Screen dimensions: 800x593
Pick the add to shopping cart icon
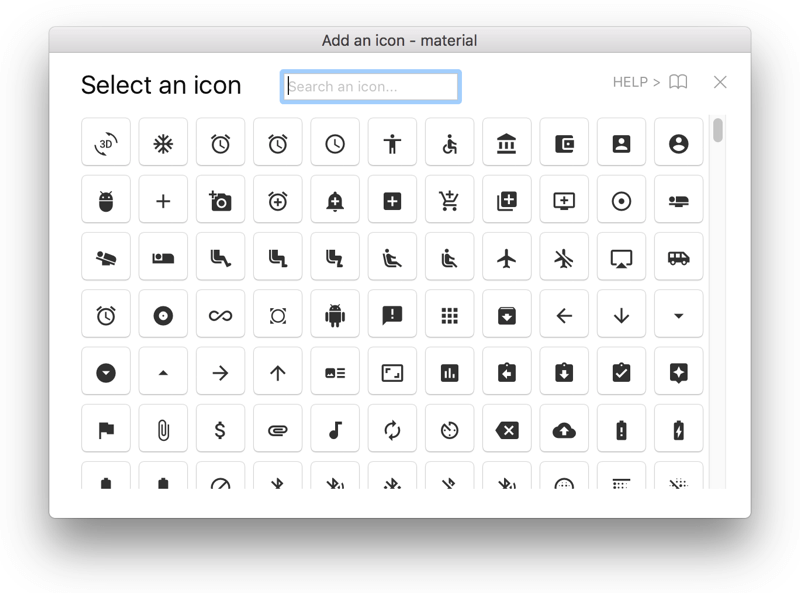click(x=449, y=200)
